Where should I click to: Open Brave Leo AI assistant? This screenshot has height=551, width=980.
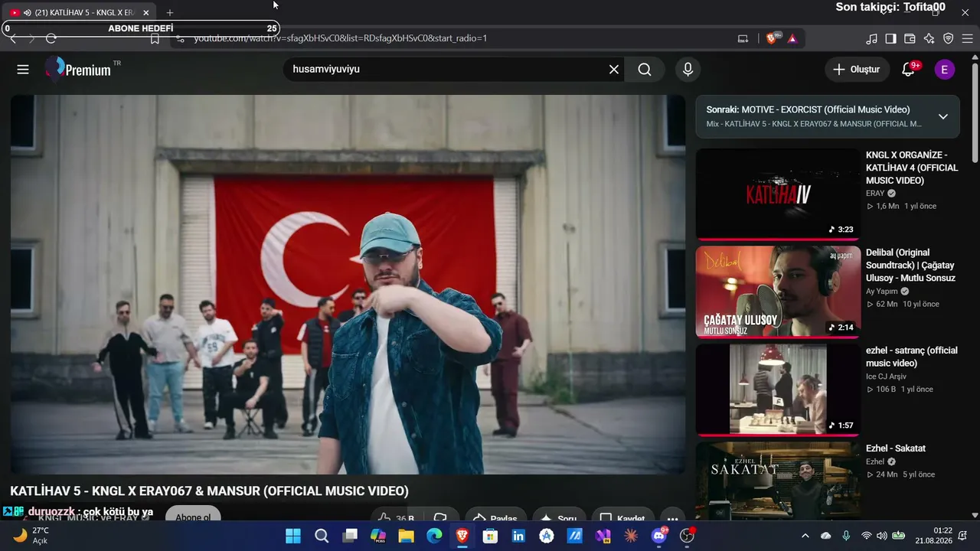pyautogui.click(x=929, y=38)
